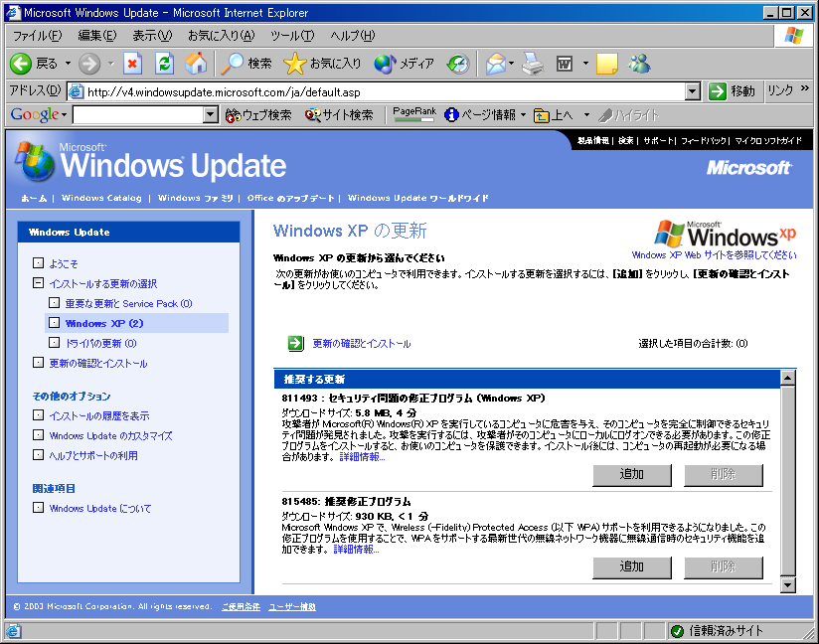Collapse the インストールする更新の選択 node
This screenshot has width=819, height=644.
click(38, 282)
